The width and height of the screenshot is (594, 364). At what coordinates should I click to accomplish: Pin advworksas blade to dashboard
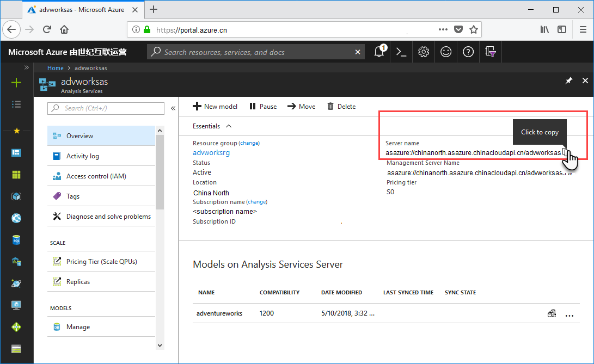click(568, 81)
